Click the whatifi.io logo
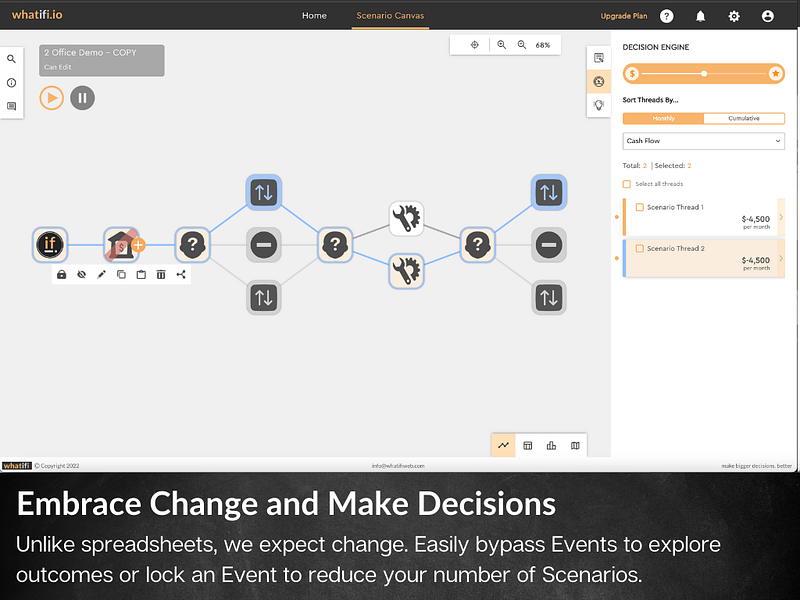Image resolution: width=800 pixels, height=600 pixels. [37, 15]
